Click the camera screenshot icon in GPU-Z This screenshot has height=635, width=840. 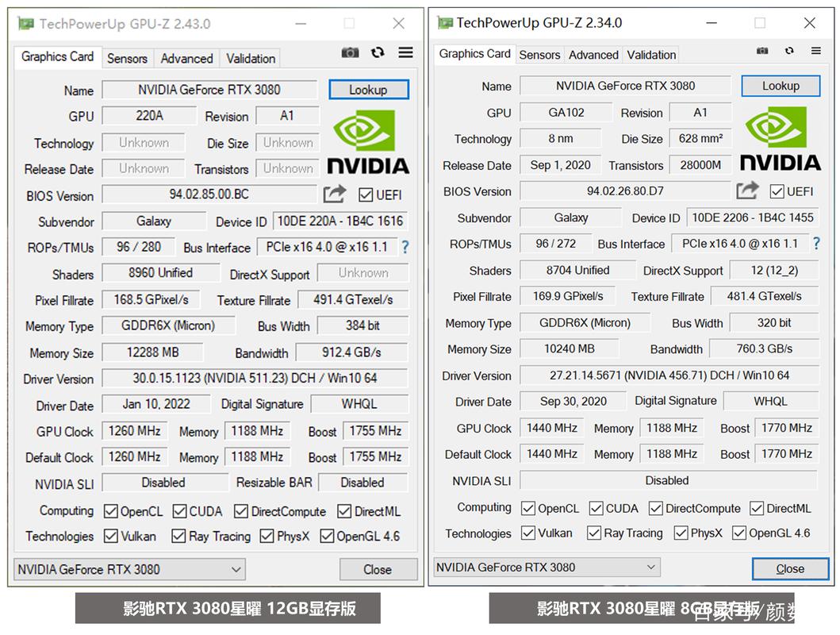350,52
